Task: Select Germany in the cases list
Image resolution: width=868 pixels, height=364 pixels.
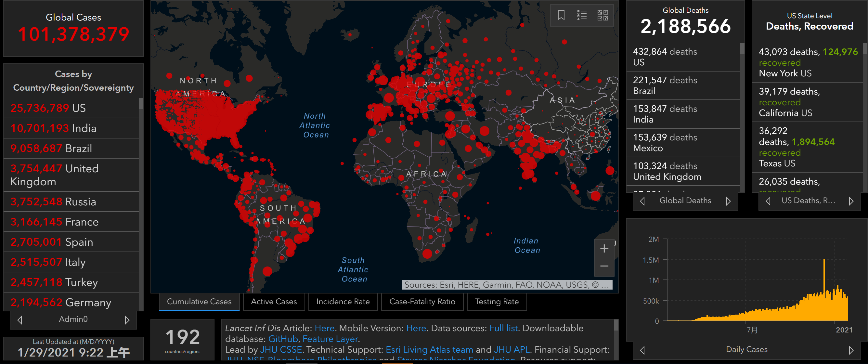Action: 71,302
